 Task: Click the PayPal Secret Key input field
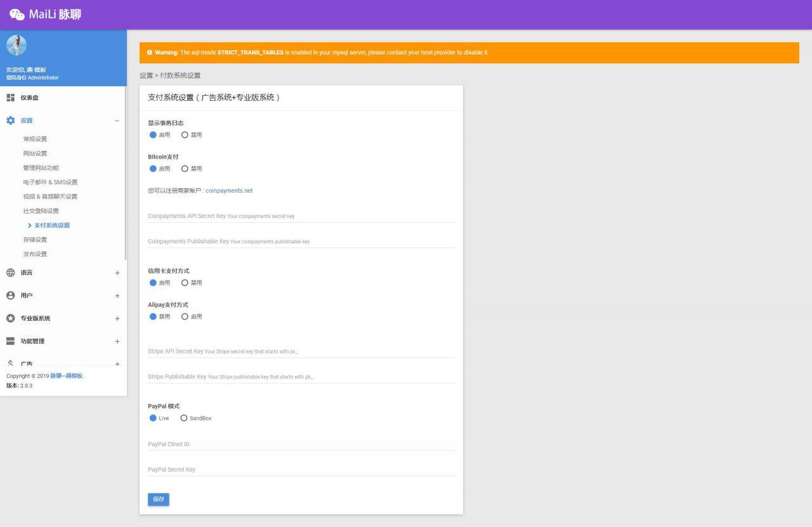click(301, 470)
